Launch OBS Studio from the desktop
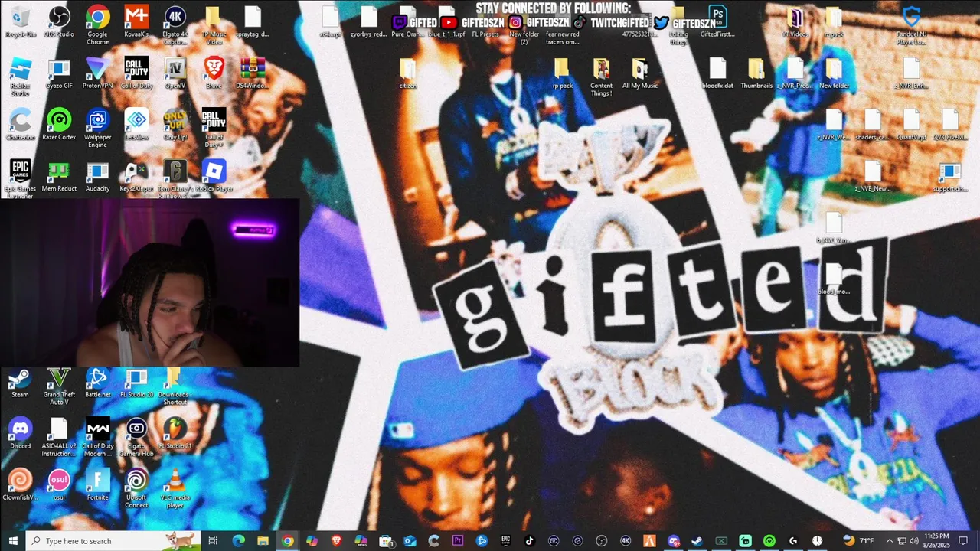 pos(59,22)
